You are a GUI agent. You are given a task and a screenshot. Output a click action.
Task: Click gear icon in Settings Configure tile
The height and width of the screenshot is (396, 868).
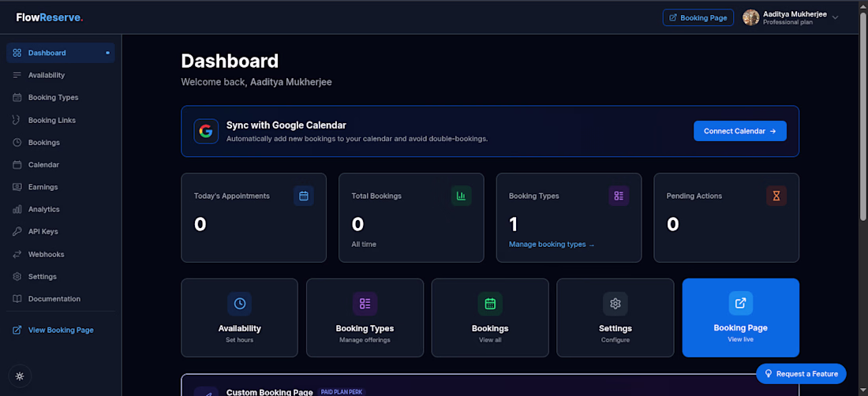[615, 304]
